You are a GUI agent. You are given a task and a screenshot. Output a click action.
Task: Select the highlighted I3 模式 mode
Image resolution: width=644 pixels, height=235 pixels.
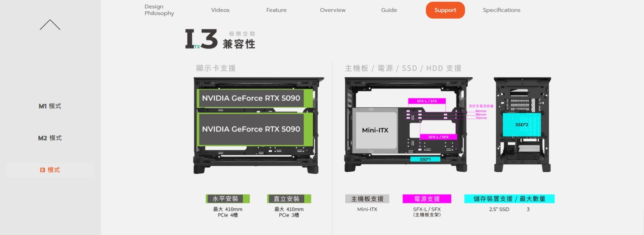point(50,170)
